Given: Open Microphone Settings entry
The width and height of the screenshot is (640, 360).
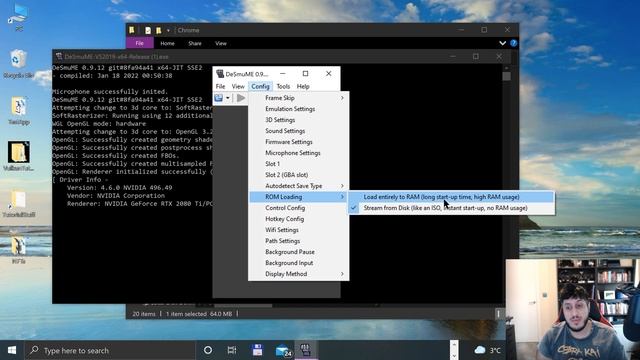Looking at the screenshot, I should [298, 153].
